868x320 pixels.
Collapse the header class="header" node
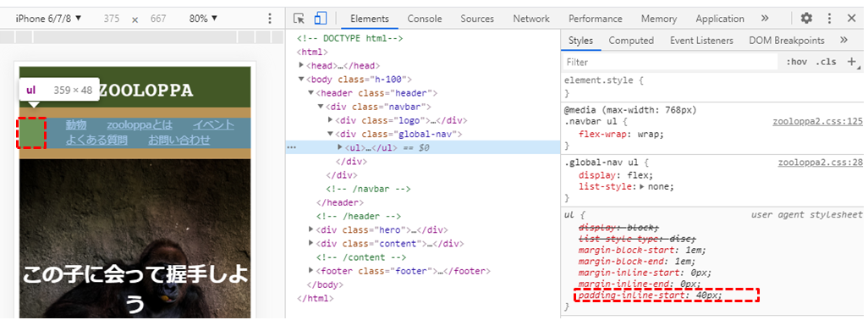(x=311, y=93)
